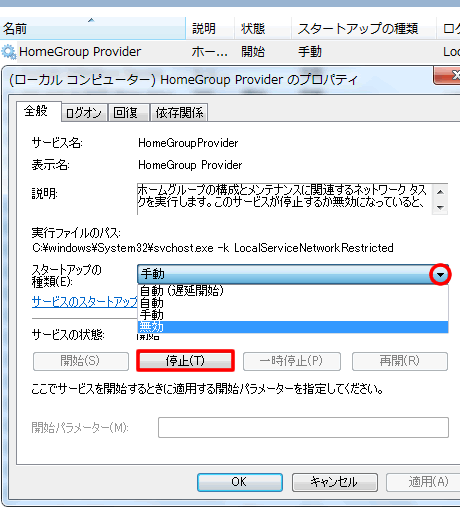Image resolution: width=460 pixels, height=507 pixels.
Task: Click the 一時停止(P) button
Action: [x=292, y=361]
